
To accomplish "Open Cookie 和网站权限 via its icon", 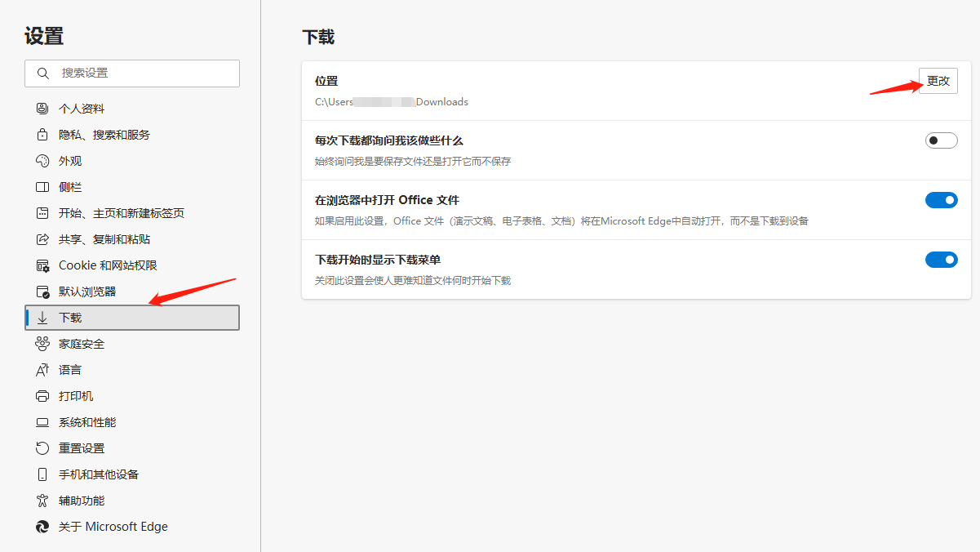I will 44,265.
